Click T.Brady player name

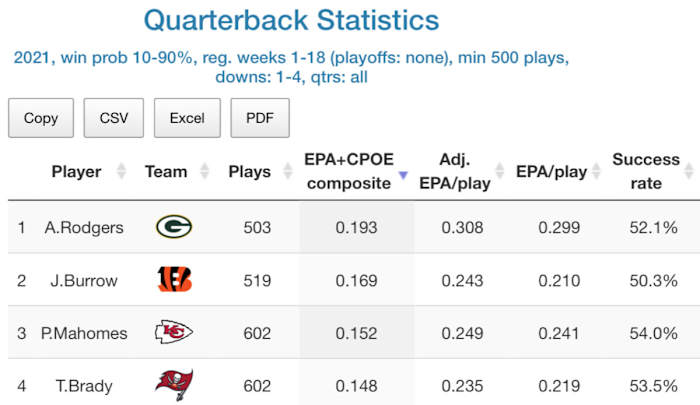tap(84, 385)
